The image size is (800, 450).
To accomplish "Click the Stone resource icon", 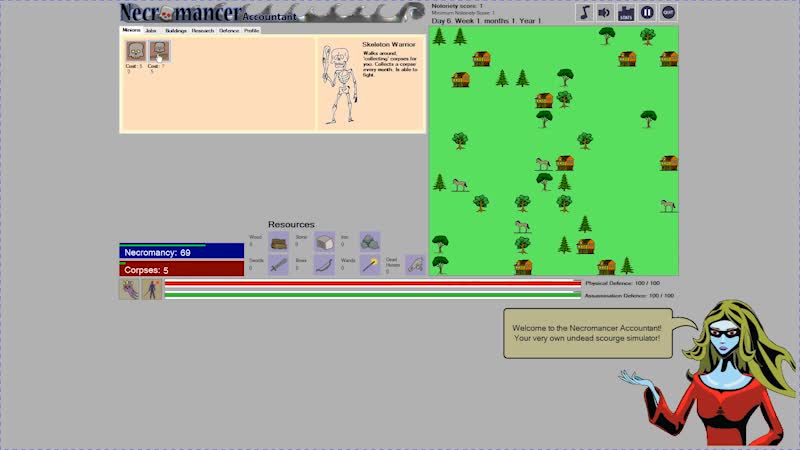I will (x=325, y=241).
